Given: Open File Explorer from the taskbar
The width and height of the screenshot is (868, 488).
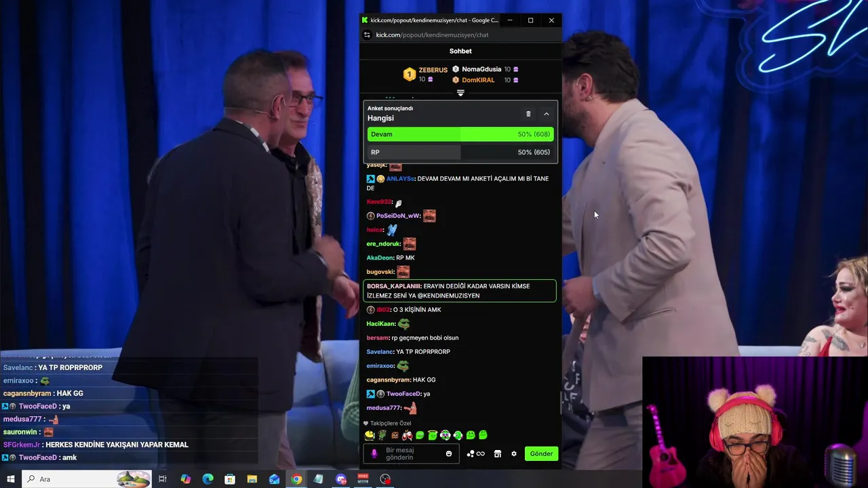Looking at the screenshot, I should (252, 479).
